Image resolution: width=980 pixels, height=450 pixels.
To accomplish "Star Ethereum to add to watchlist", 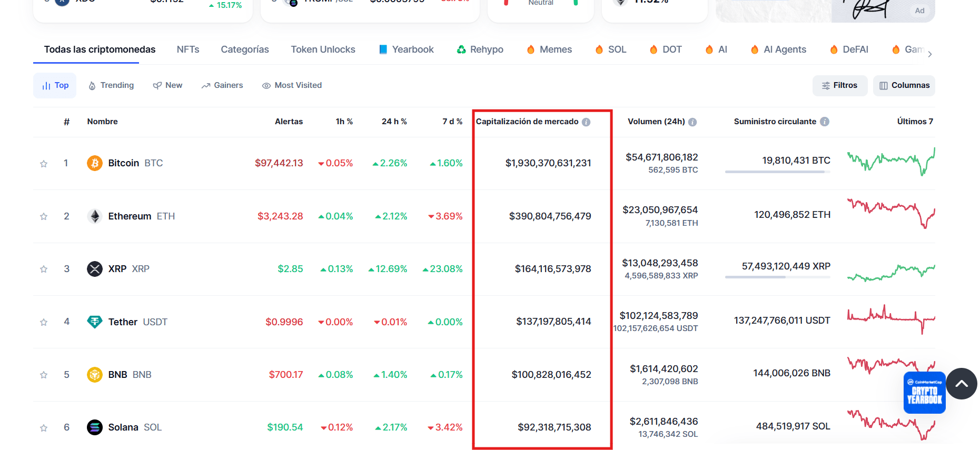I will tap(44, 216).
